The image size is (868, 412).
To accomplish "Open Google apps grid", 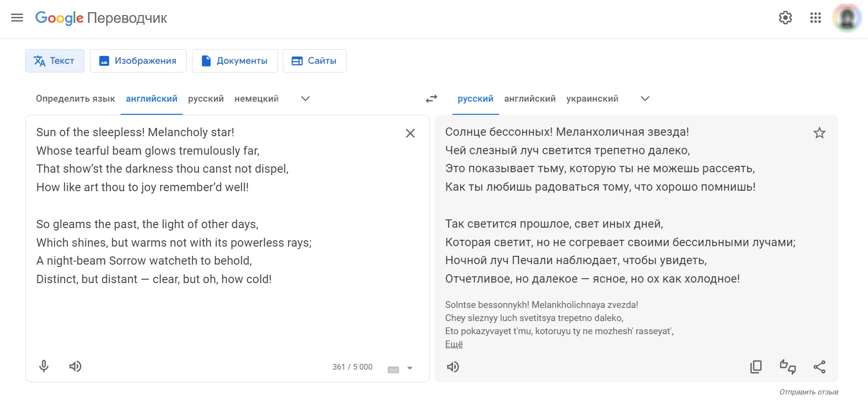I will (x=816, y=18).
